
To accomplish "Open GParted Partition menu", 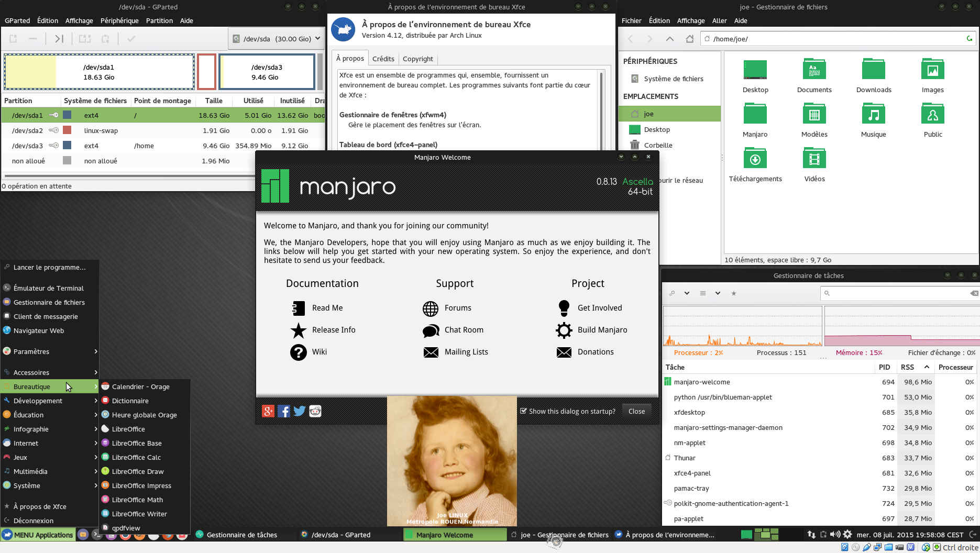I will click(x=159, y=20).
